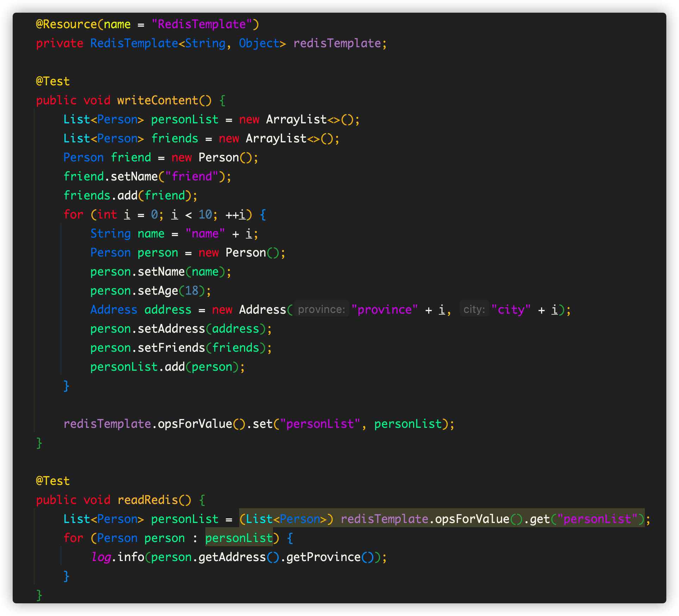Click the @Test annotation above readRedis
679x616 pixels.
point(52,481)
